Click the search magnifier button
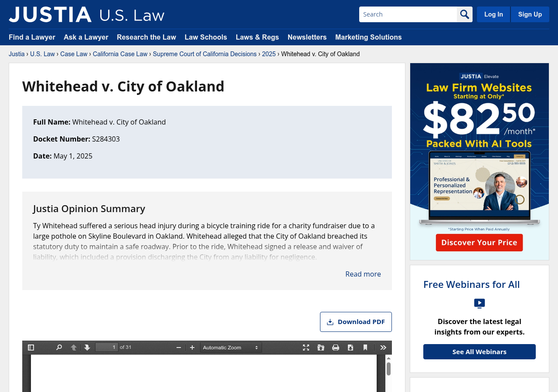 [465, 14]
